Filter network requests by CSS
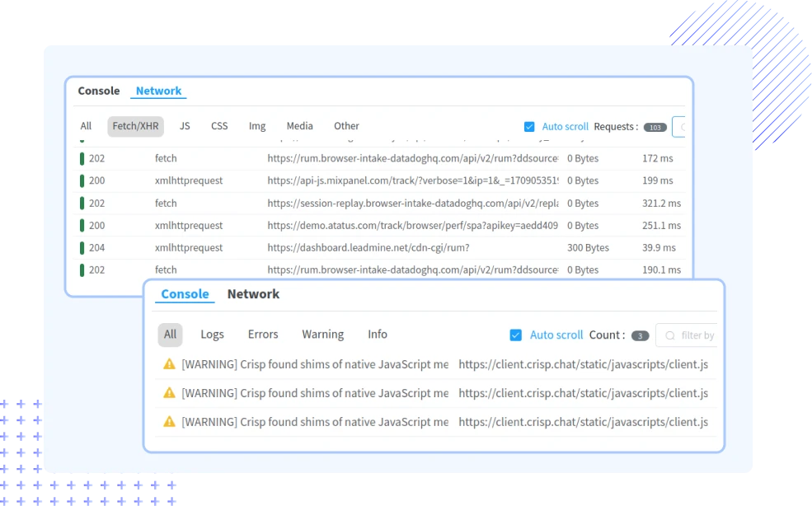Screen dimensions: 812x506 click(219, 126)
